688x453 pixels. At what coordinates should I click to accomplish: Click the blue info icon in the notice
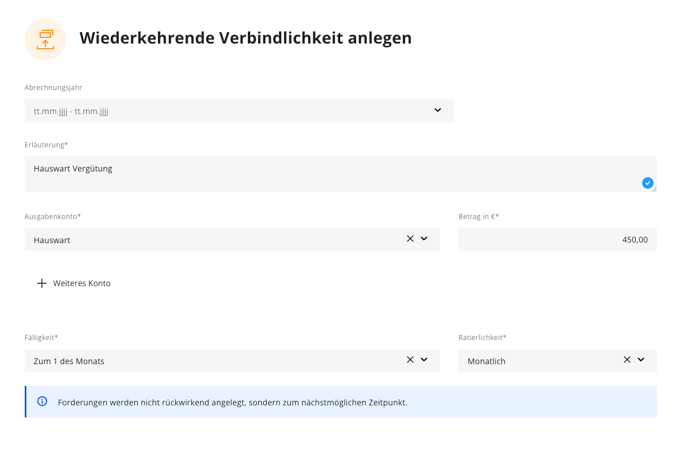[42, 401]
